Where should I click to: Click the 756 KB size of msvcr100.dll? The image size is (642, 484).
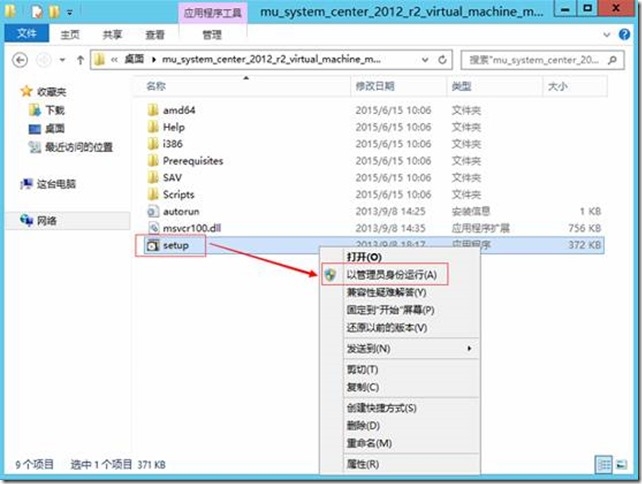click(x=584, y=228)
